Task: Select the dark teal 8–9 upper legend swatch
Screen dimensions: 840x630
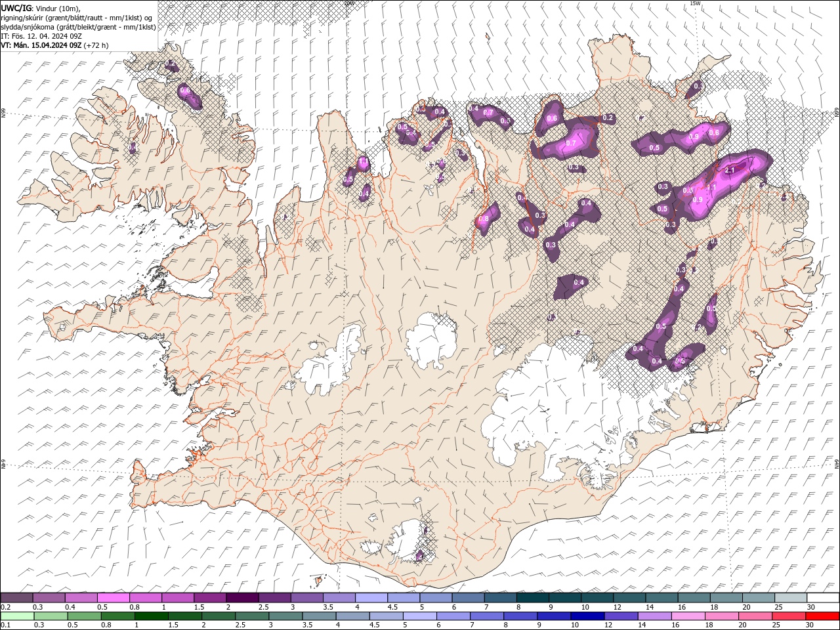Action: pos(532,598)
